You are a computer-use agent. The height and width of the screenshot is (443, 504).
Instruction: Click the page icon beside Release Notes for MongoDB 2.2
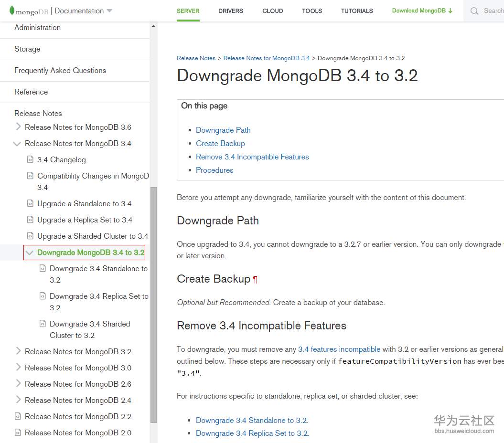(x=18, y=416)
